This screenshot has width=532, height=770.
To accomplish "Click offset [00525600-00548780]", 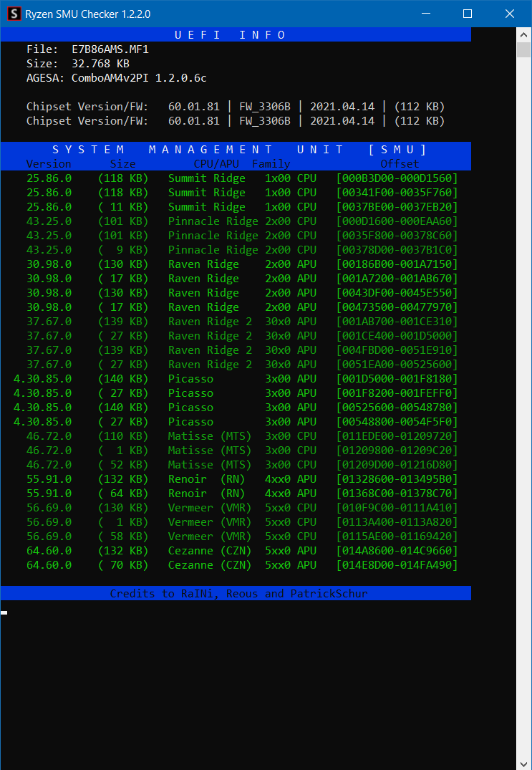I will [397, 408].
